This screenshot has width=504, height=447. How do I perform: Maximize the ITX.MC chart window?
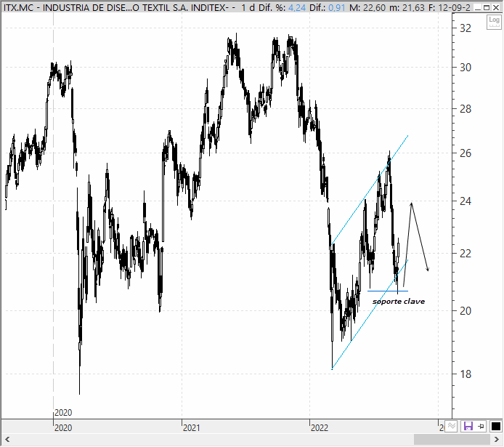click(x=487, y=7)
